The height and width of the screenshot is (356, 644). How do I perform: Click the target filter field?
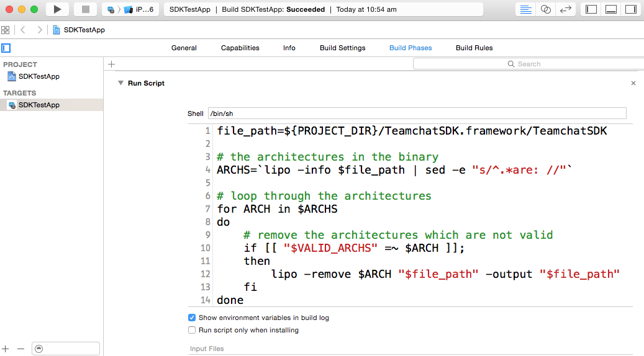click(x=66, y=349)
